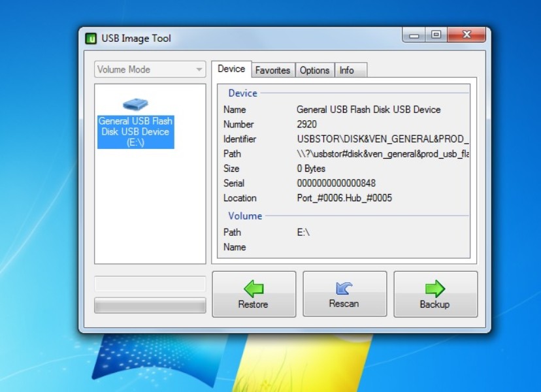Click the Location Port_#0006.Hub_#0005 value

[x=344, y=198]
